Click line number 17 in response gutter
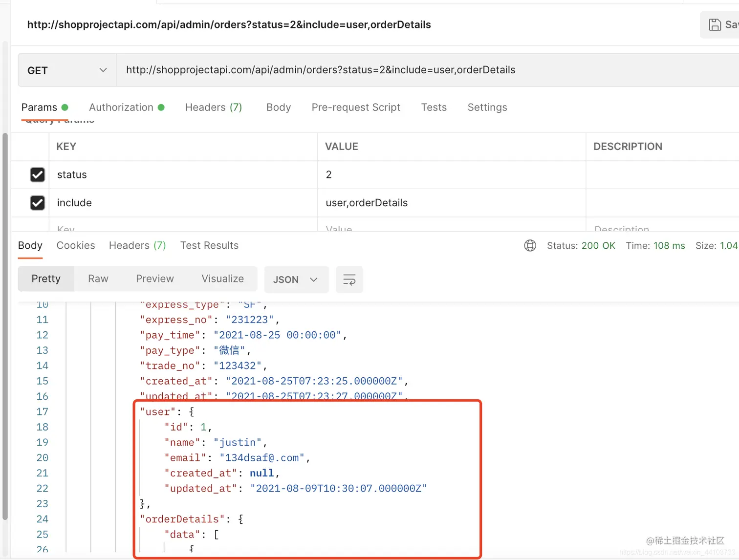The image size is (739, 560). coord(43,412)
